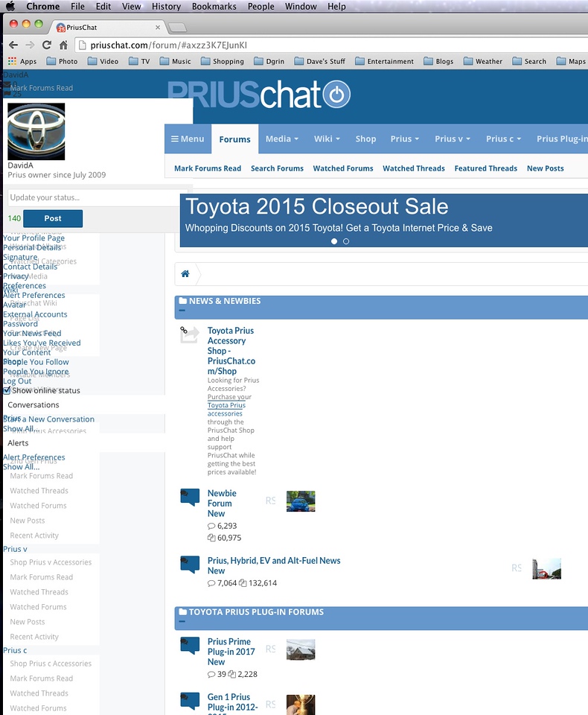This screenshot has width=588, height=715.
Task: Open Start a New Conversation link
Action: coord(49,419)
